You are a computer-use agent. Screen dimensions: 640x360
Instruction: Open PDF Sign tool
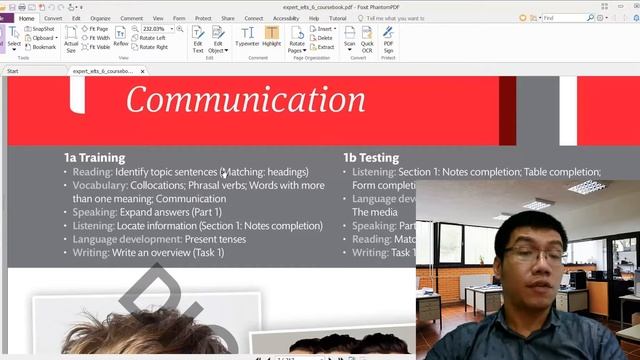click(x=388, y=39)
